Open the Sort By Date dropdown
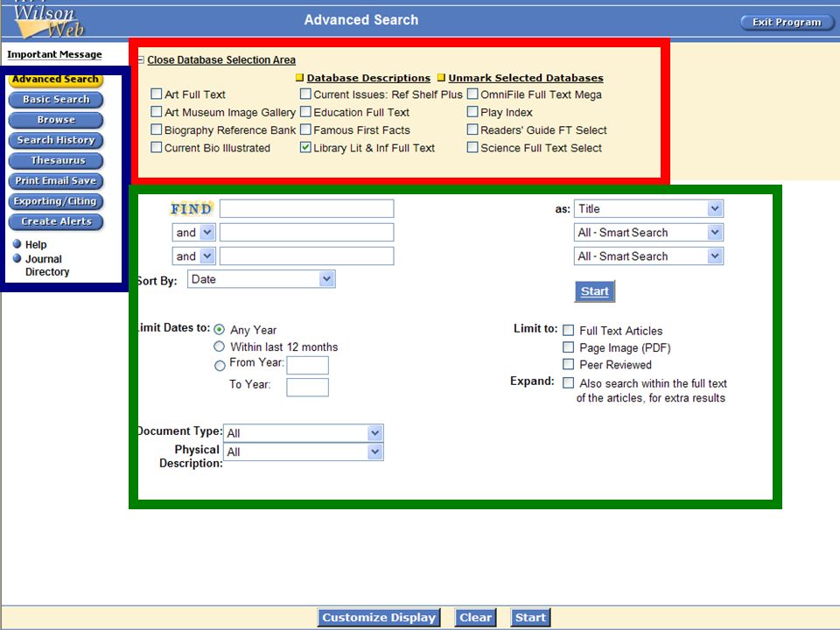840x630 pixels. coord(262,279)
